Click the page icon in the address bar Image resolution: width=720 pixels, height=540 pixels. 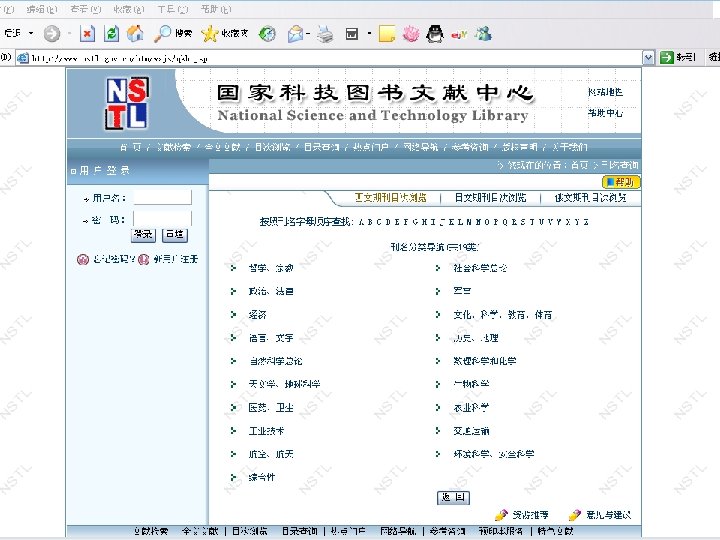(22, 58)
